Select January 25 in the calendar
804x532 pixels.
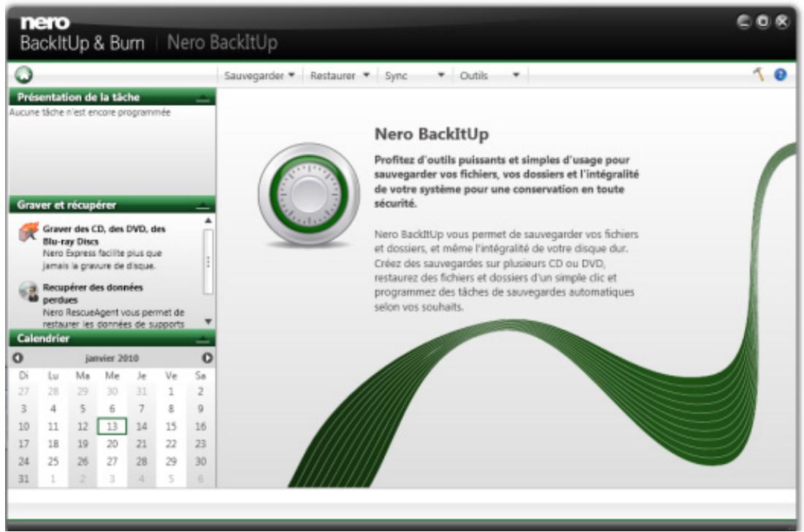pyautogui.click(x=53, y=461)
